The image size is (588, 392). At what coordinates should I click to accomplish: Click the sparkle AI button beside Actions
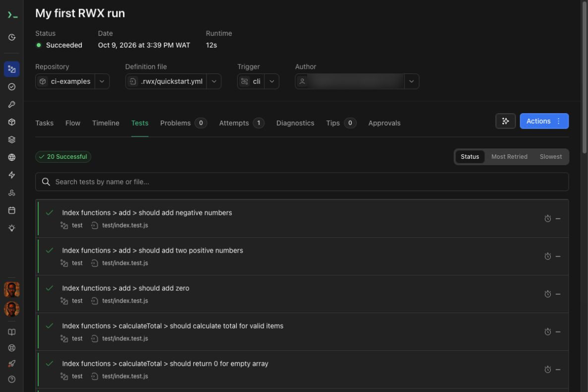tap(505, 121)
